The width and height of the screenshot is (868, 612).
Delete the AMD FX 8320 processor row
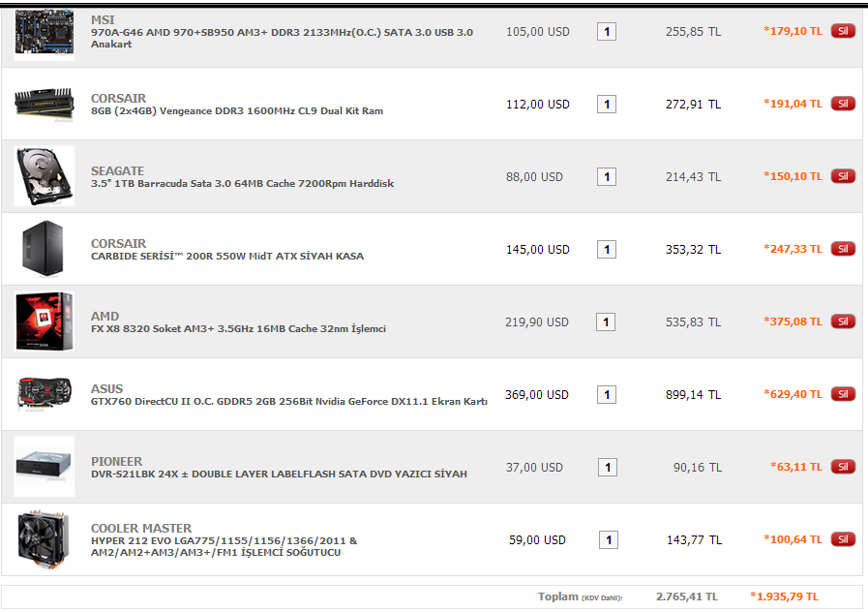843,321
